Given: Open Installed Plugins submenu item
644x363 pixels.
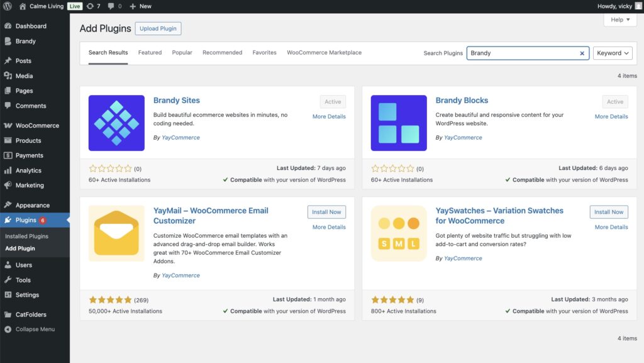Looking at the screenshot, I should coord(26,236).
